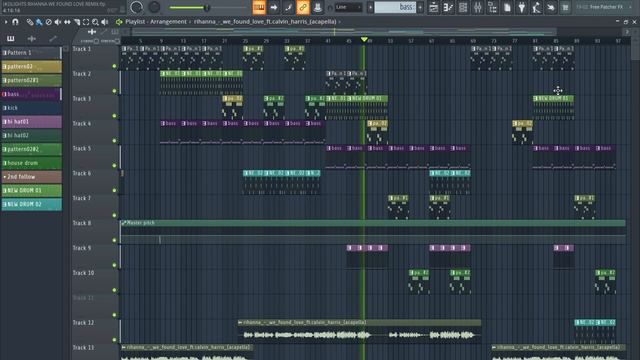Toggle typing keyboard to piano
This screenshot has height=360, width=640.
(259, 7)
